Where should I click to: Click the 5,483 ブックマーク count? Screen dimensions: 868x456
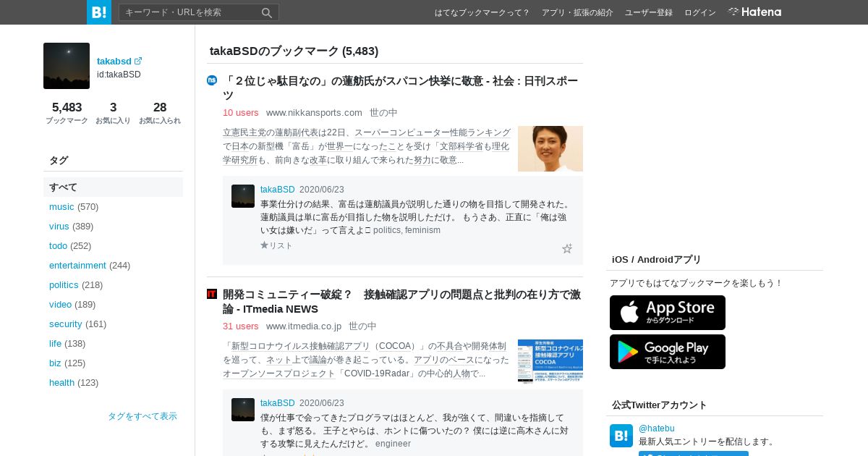(67, 113)
